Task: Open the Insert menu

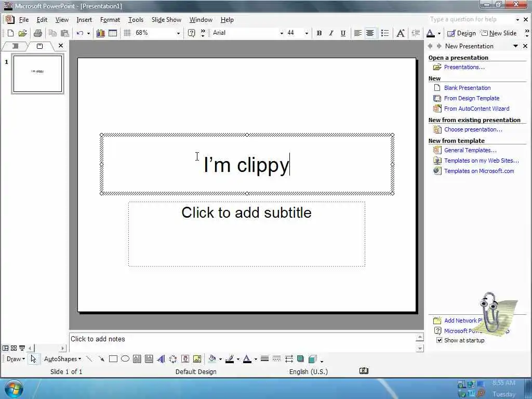Action: click(84, 20)
